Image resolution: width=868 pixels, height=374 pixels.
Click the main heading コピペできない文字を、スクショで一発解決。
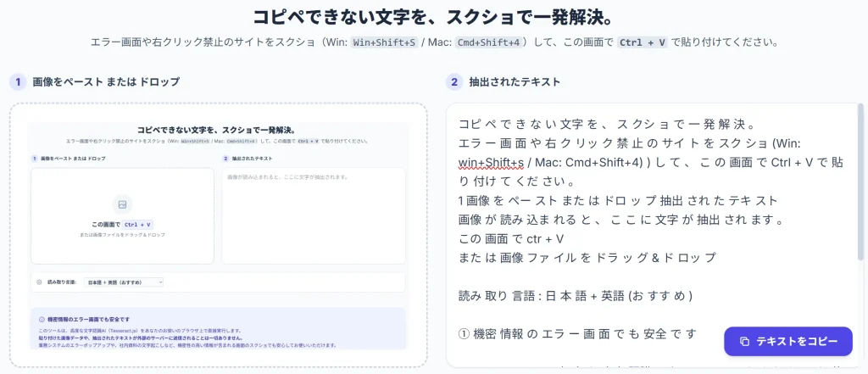434,17
